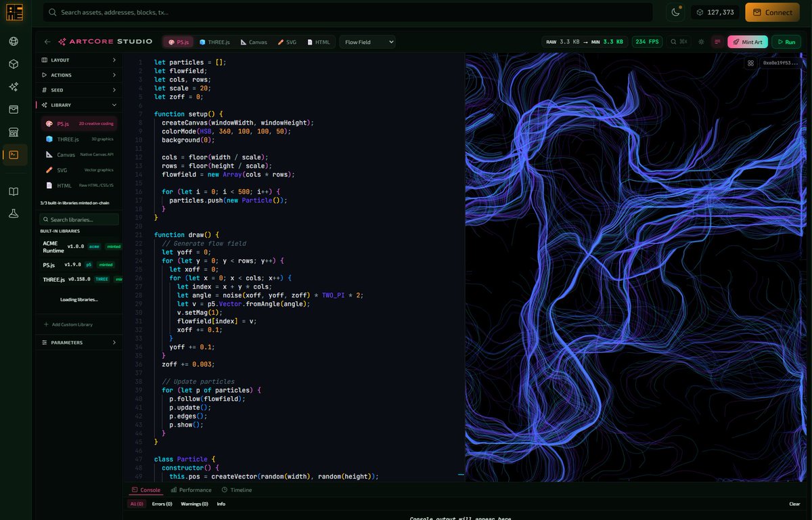Click the RAW to MIN size indicator

[x=585, y=42]
